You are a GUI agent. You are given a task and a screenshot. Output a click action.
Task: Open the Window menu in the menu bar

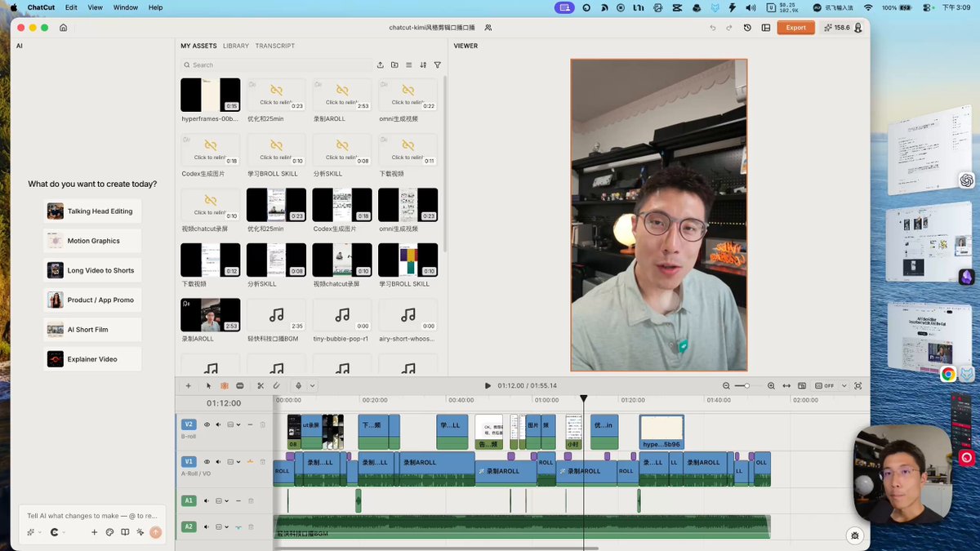click(125, 7)
